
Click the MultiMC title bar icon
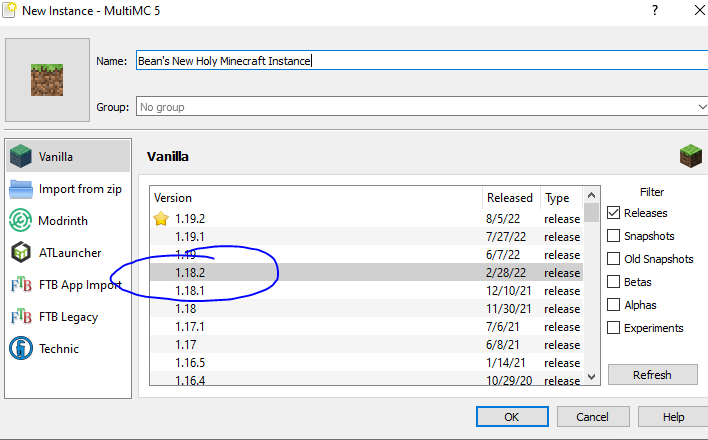9,10
